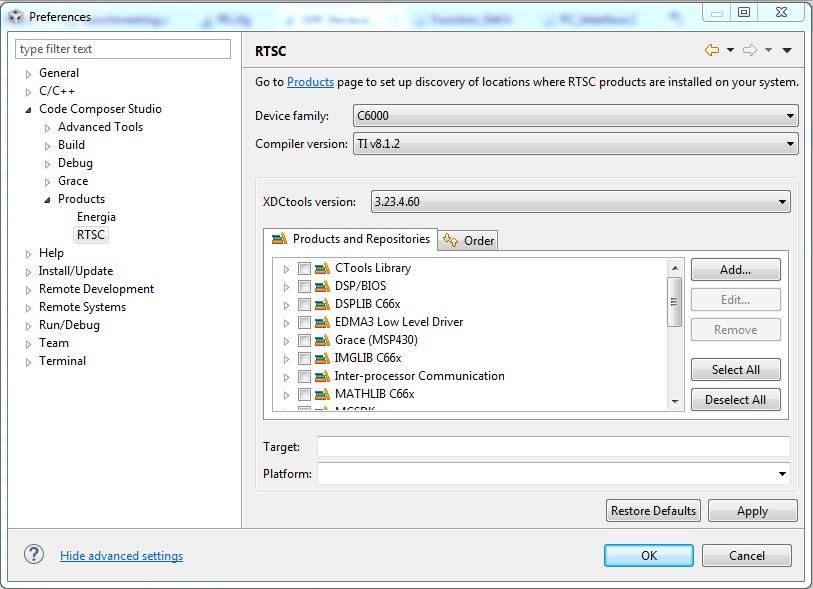Viewport: 813px width, 589px height.
Task: Toggle the Grace (MSP430) checkbox
Action: [x=304, y=341]
